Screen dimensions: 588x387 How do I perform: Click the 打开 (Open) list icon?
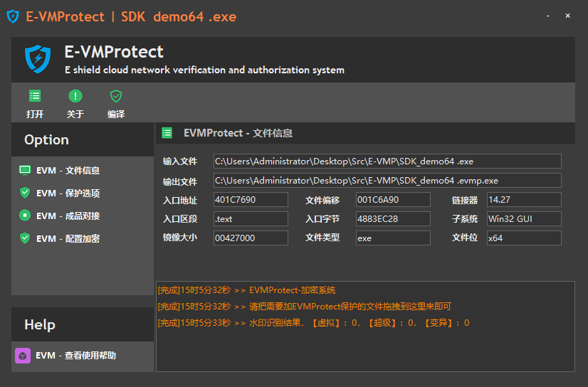click(35, 96)
